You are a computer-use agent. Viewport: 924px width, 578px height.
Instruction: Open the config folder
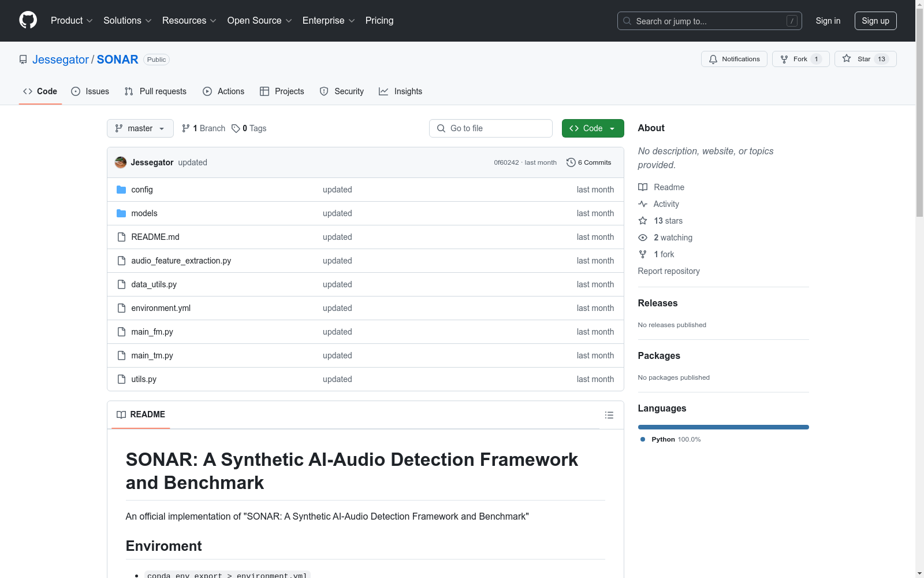[x=142, y=190]
